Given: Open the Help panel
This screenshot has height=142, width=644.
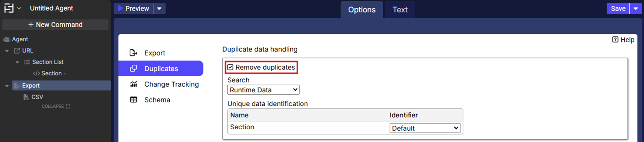Looking at the screenshot, I should (623, 40).
